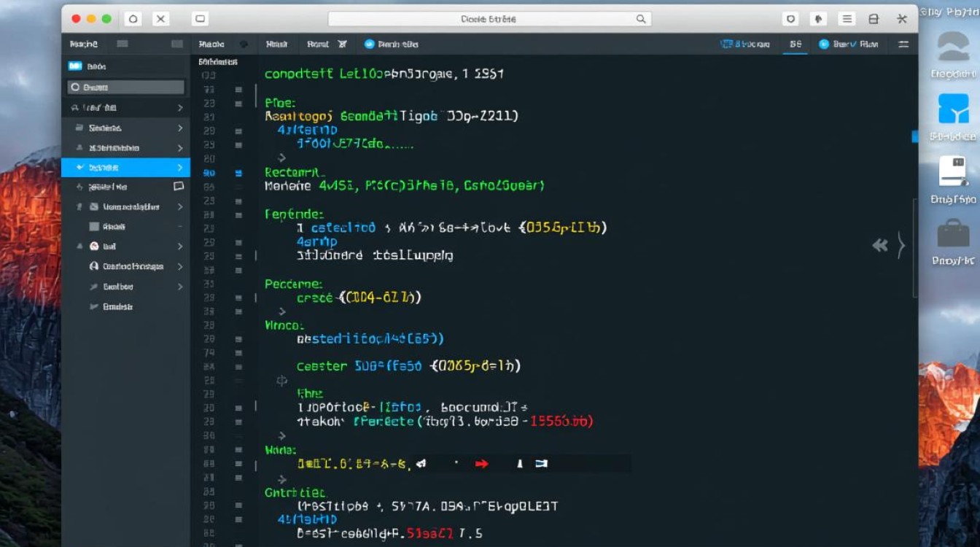Open the hamburger menu in the title bar
The height and width of the screenshot is (547, 980).
pos(846,20)
